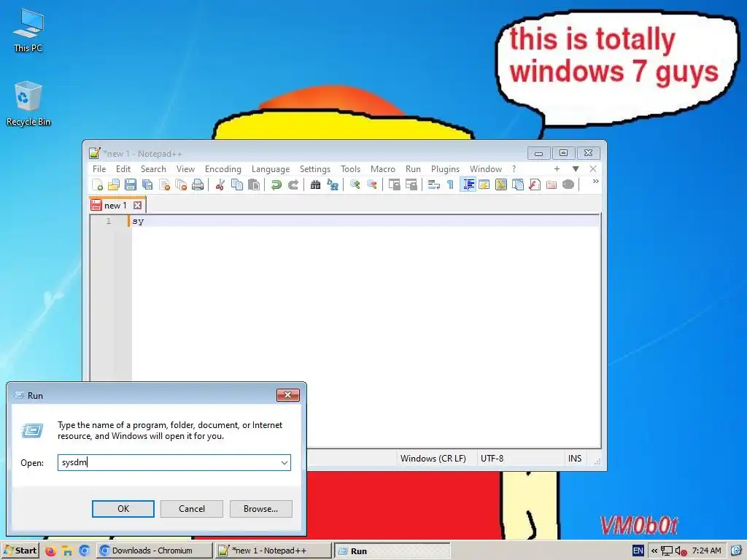This screenshot has height=560, width=747.
Task: Click the Document List toolbar icon
Action: click(x=518, y=184)
